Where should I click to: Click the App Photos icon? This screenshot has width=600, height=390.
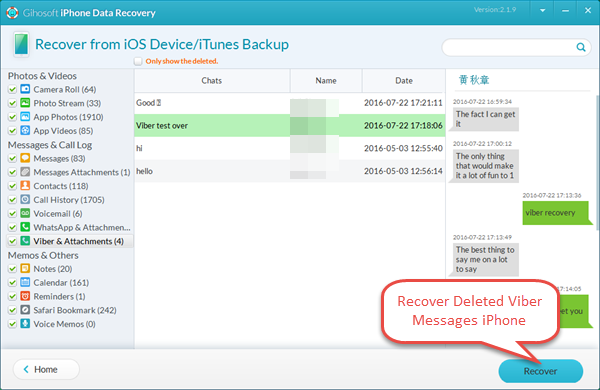pyautogui.click(x=25, y=116)
